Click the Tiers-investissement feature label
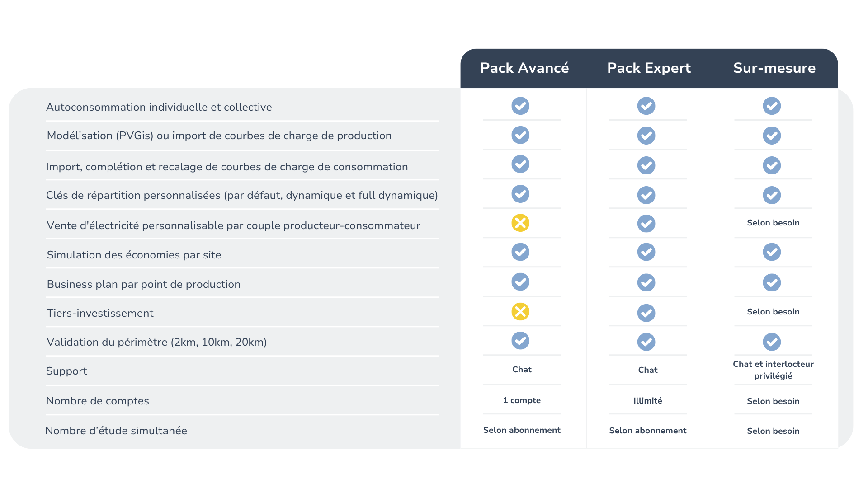The height and width of the screenshot is (488, 868). (100, 313)
